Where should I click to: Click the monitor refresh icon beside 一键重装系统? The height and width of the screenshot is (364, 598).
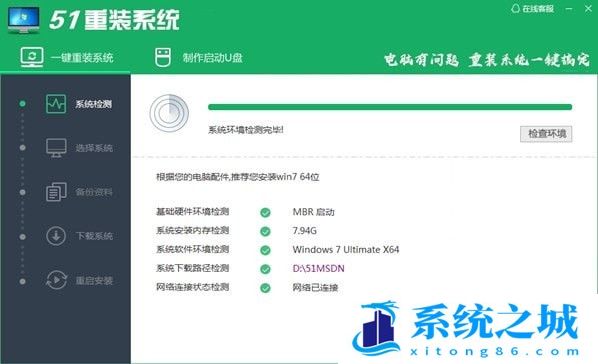(32, 57)
